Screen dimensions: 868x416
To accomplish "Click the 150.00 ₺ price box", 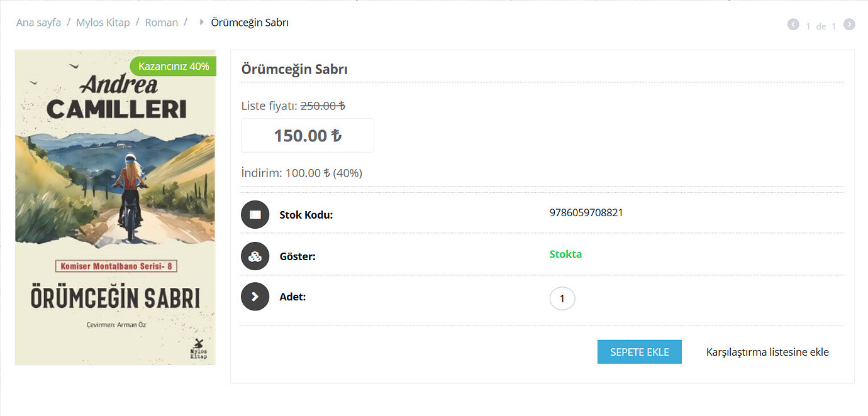I will pyautogui.click(x=308, y=136).
